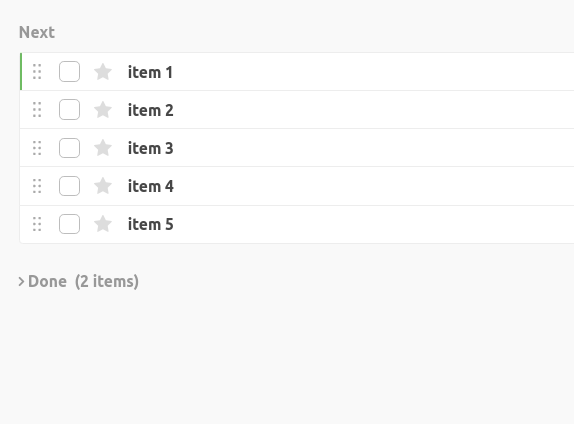Select the item 4 task row
574x424 pixels.
297,186
